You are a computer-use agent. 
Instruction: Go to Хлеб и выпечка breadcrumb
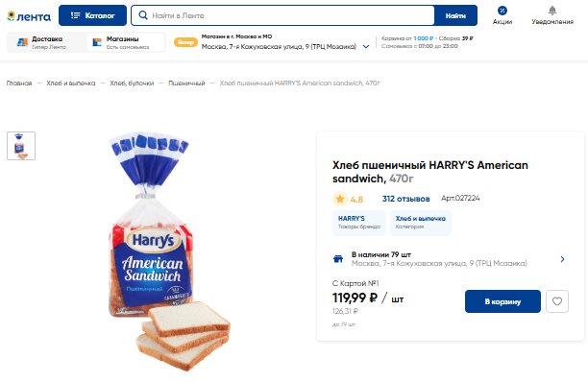pos(70,84)
